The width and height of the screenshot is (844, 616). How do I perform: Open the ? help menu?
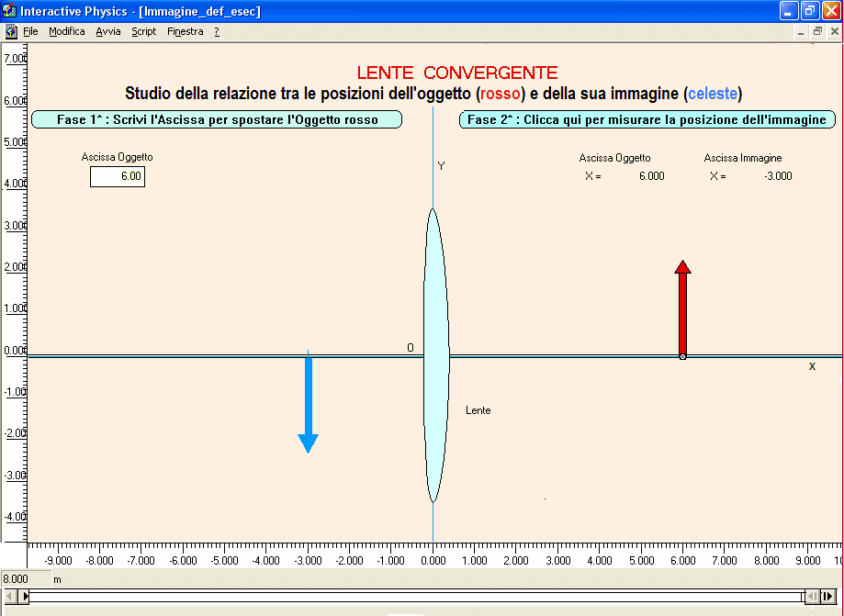217,31
